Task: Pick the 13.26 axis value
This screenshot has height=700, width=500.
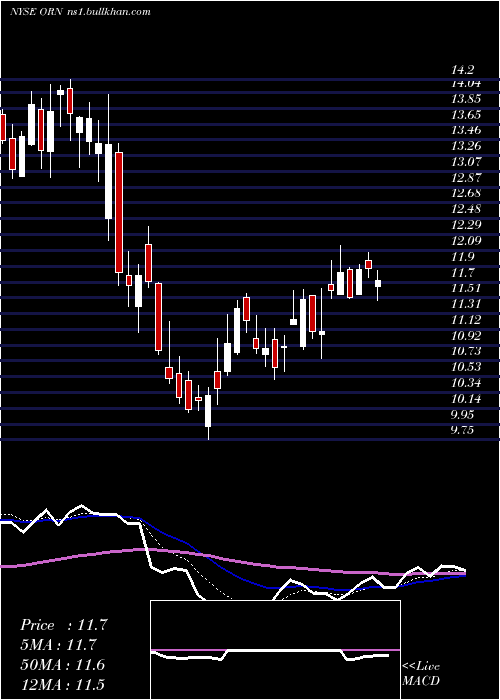Action: pos(466,146)
